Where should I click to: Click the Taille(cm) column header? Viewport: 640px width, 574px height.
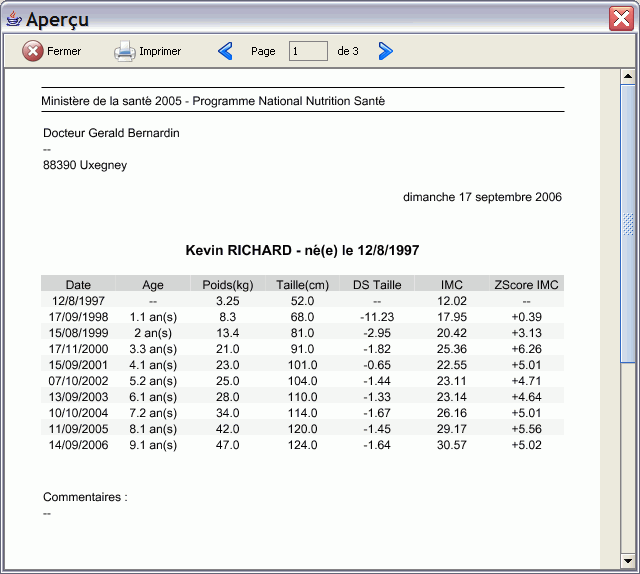[302, 285]
